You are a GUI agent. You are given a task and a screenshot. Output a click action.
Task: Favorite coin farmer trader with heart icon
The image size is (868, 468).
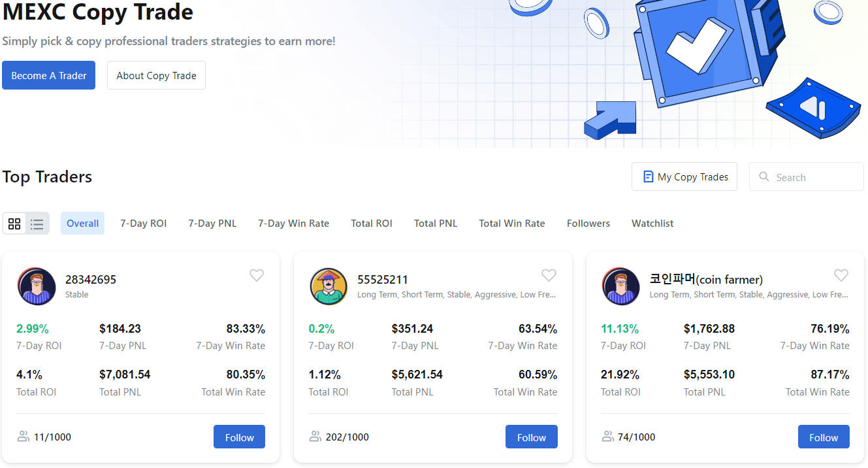coord(841,275)
